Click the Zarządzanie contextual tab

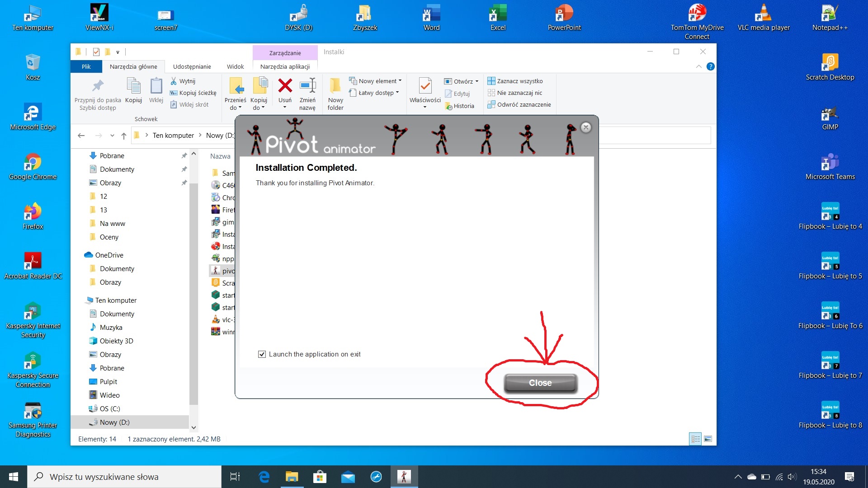[285, 53]
